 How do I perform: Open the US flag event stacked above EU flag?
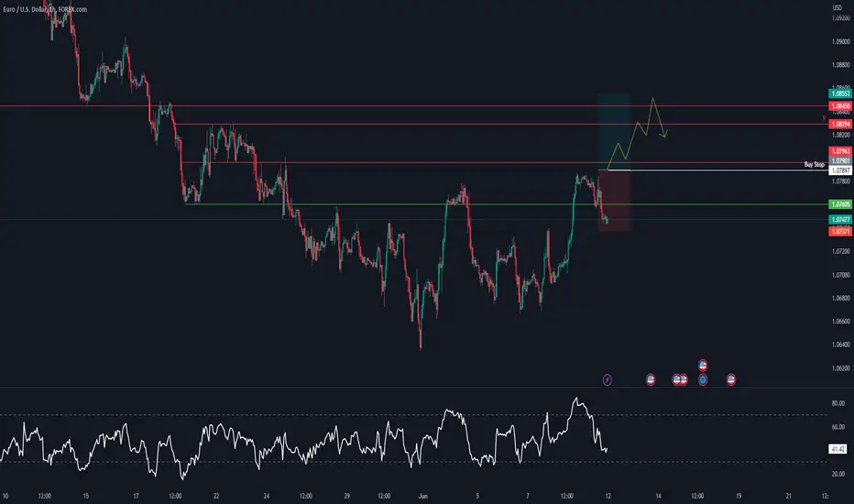pyautogui.click(x=703, y=365)
